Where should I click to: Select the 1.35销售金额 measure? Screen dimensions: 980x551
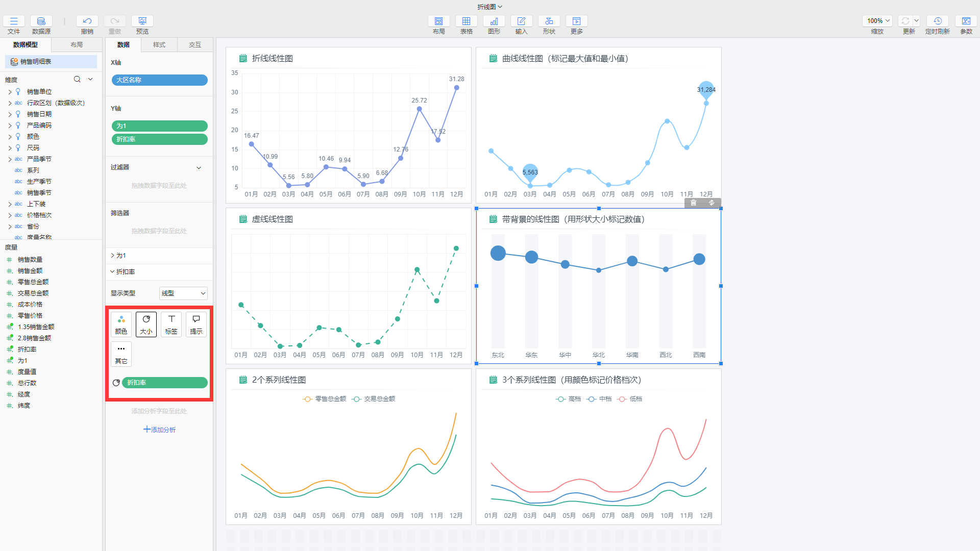click(36, 327)
